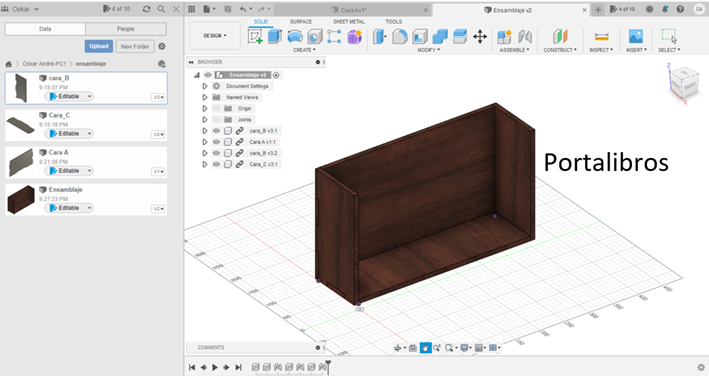709x376 pixels.
Task: Open the MODIFY menu dropdown
Action: (x=429, y=50)
